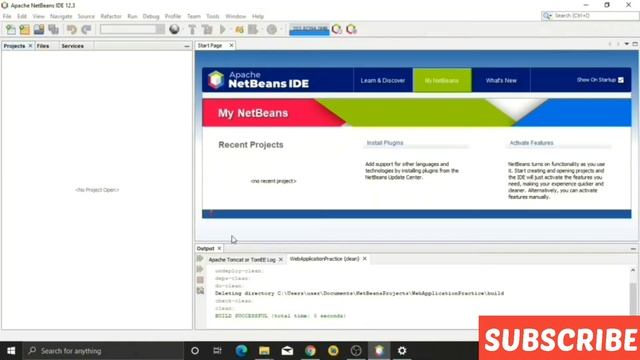
Task: Click the Redo arrow icon
Action: click(x=86, y=29)
